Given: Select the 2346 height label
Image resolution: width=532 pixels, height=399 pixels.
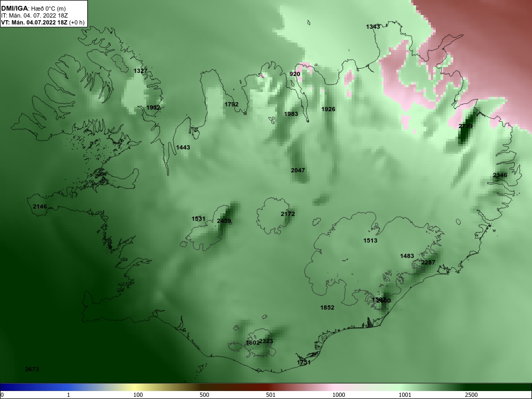Looking at the screenshot, I should coord(500,176).
